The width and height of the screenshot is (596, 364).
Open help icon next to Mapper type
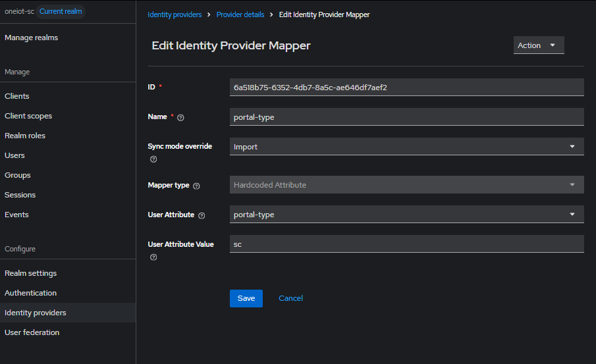pos(196,186)
